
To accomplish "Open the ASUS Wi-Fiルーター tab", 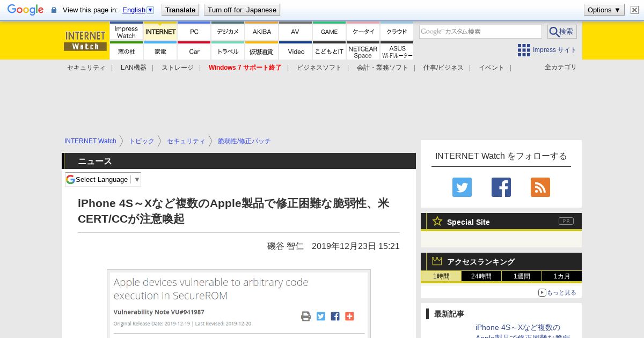I will point(397,51).
